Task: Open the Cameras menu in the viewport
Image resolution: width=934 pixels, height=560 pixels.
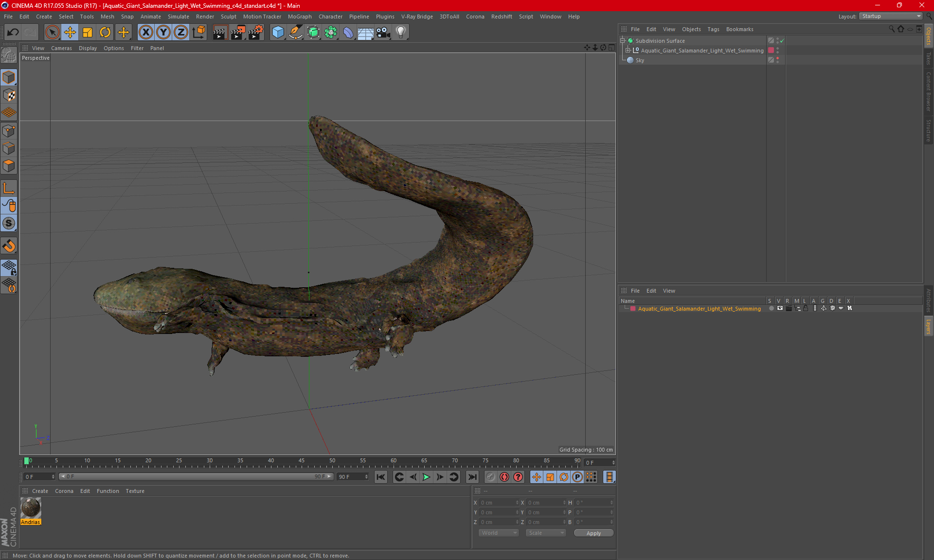Action: [x=61, y=48]
